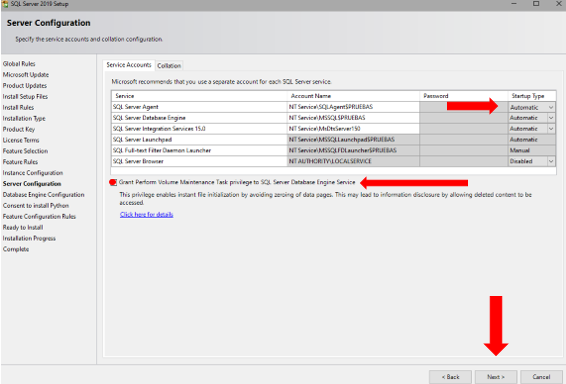Image resolution: width=566 pixels, height=384 pixels.
Task: Open the 'Click here for details' link
Action: [x=147, y=214]
